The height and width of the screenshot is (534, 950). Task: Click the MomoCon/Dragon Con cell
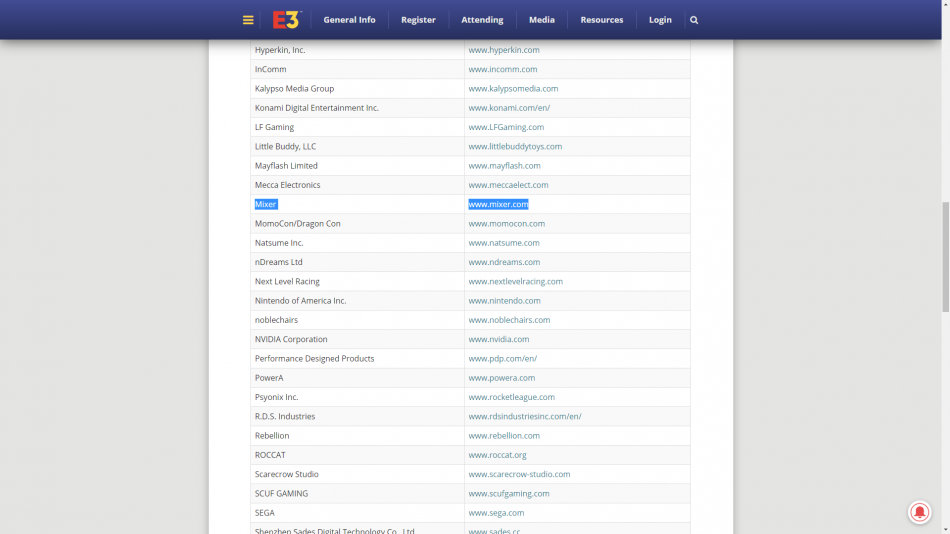pos(357,224)
